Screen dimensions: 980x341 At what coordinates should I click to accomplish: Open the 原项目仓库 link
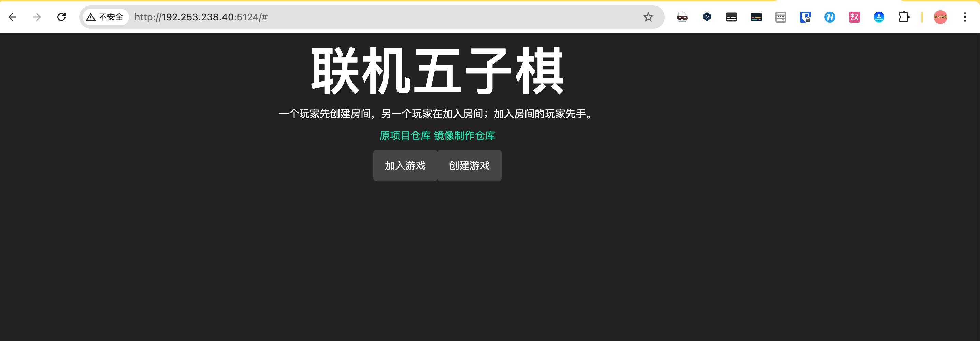[x=405, y=135]
